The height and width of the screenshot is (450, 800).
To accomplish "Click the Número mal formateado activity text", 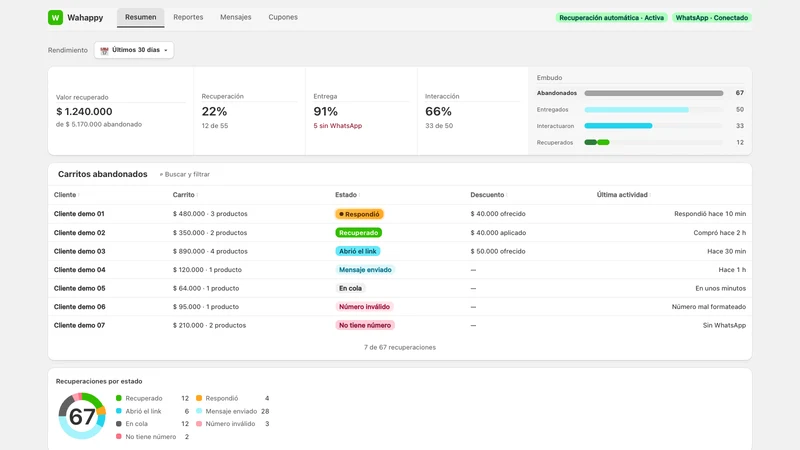I will (709, 307).
